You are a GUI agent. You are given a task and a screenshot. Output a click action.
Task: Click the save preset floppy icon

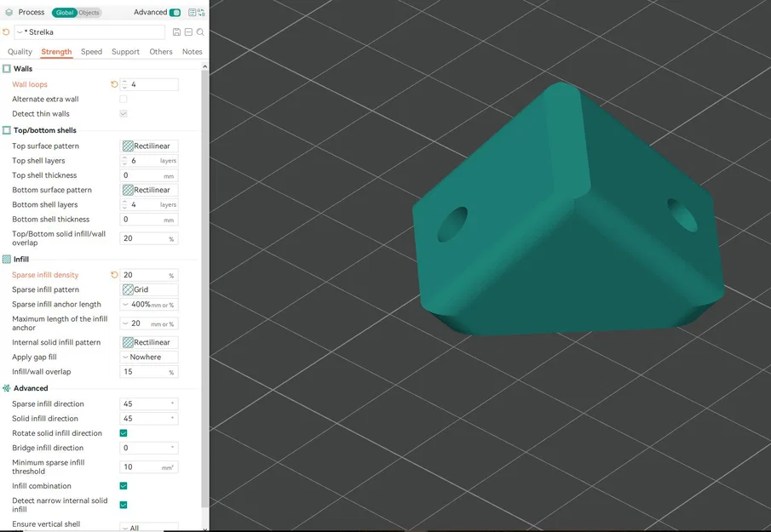click(176, 31)
